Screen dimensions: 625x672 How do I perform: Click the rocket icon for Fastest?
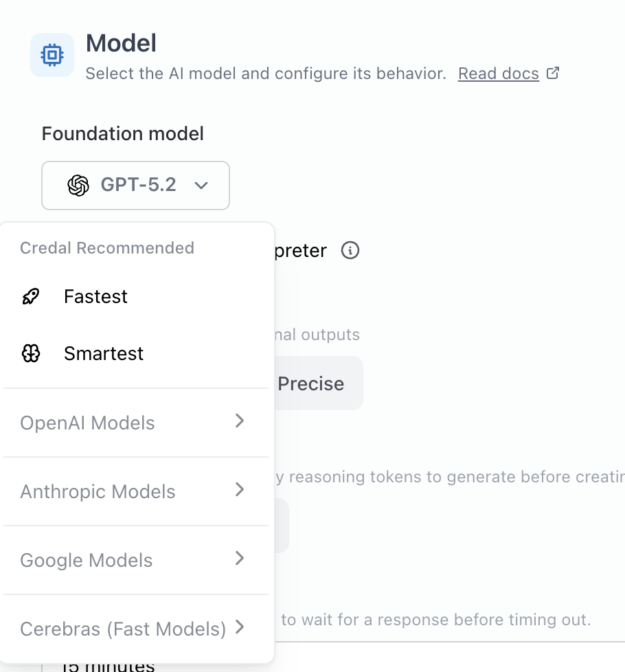pos(31,297)
